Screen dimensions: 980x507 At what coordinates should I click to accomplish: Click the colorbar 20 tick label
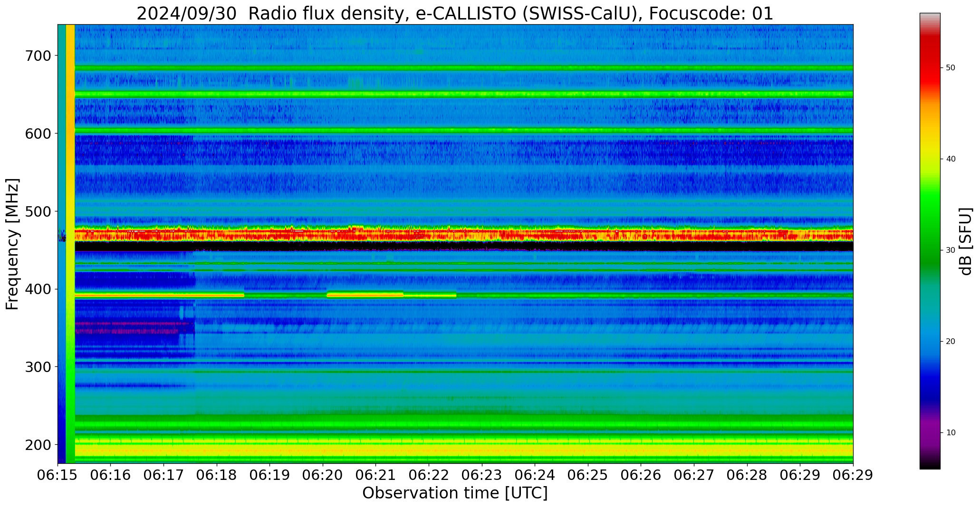coord(951,342)
